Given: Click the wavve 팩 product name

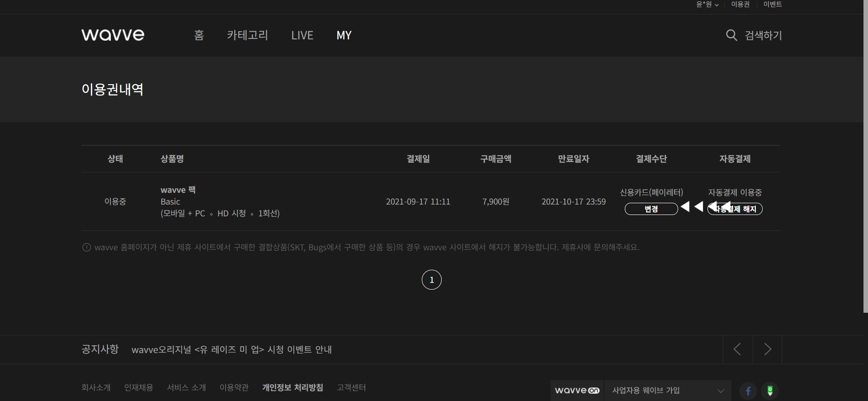Looking at the screenshot, I should pyautogui.click(x=178, y=190).
